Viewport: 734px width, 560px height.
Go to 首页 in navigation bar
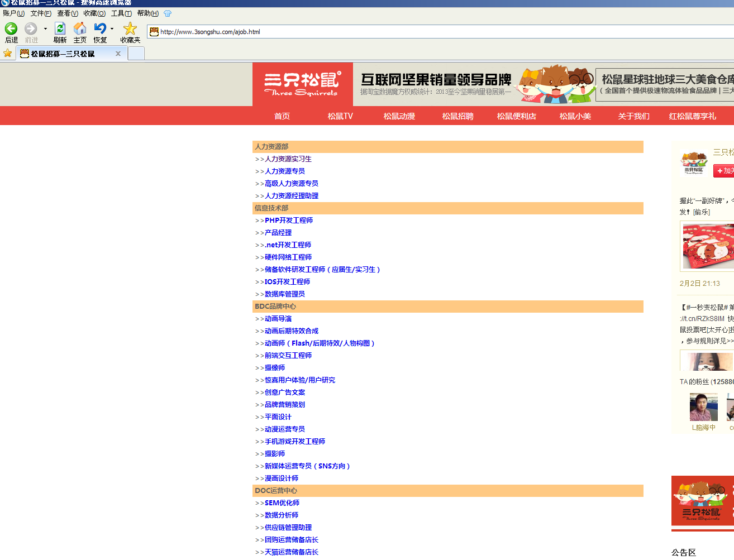click(x=282, y=116)
